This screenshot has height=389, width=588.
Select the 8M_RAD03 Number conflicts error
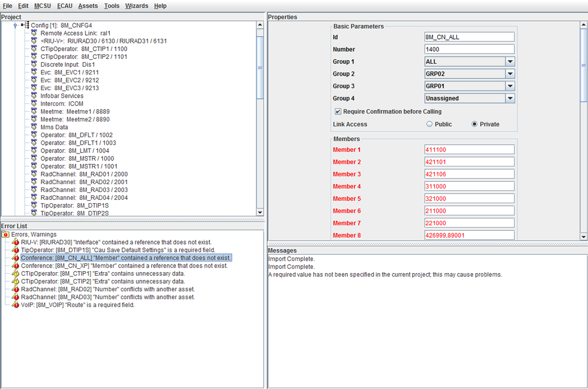[108, 297]
